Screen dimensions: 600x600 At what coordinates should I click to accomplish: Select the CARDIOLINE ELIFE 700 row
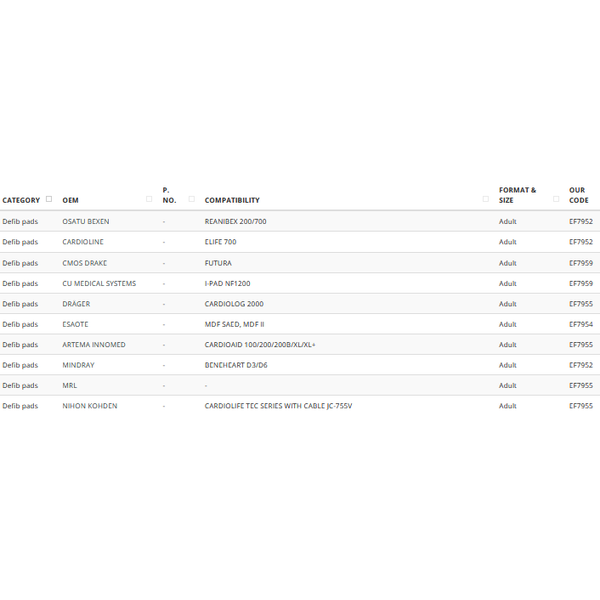click(300, 242)
